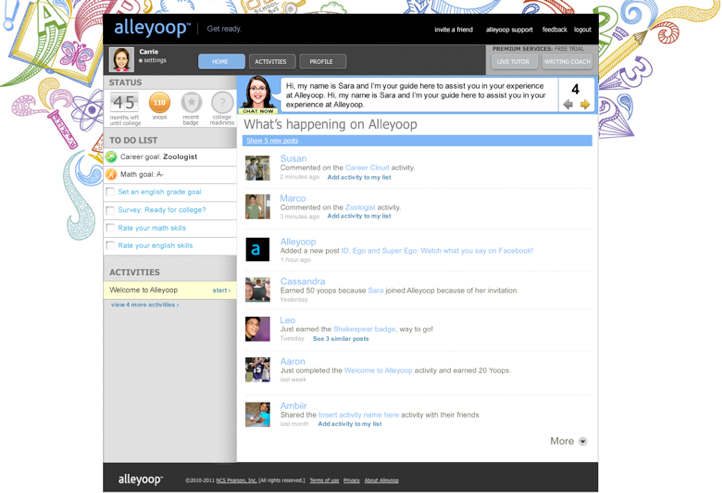See 3 similar posts for Leo
The width and height of the screenshot is (722, 493).
click(341, 339)
